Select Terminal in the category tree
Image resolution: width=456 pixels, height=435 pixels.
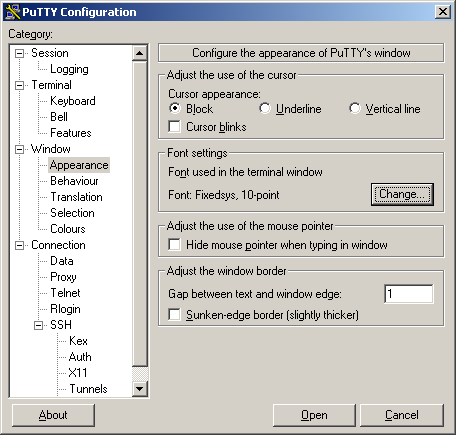click(51, 85)
